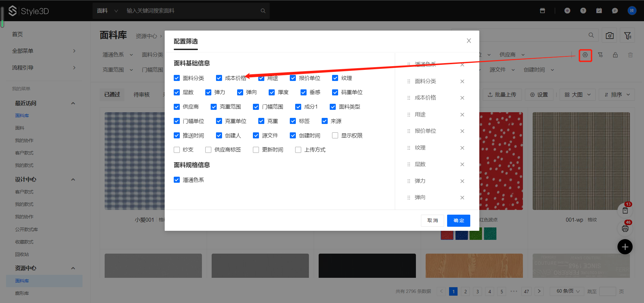Check the 供应商标签 checkbox
The width and height of the screenshot is (644, 303).
click(208, 150)
